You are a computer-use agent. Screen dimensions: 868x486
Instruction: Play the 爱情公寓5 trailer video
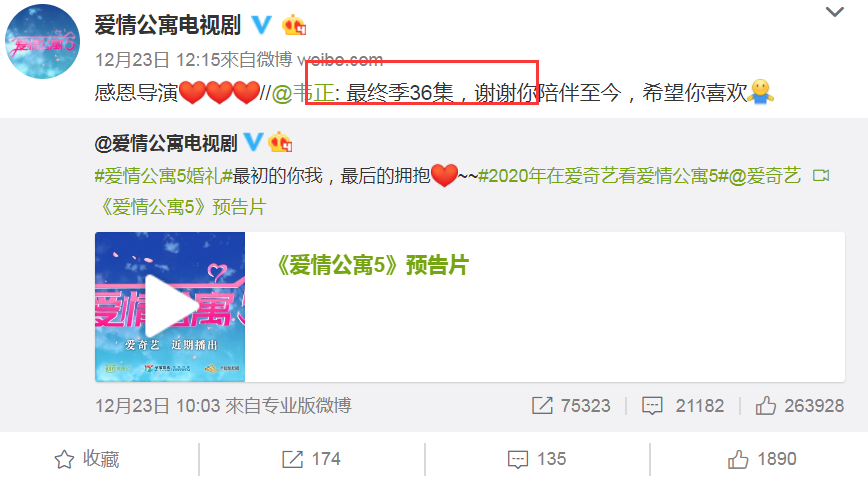[x=170, y=307]
